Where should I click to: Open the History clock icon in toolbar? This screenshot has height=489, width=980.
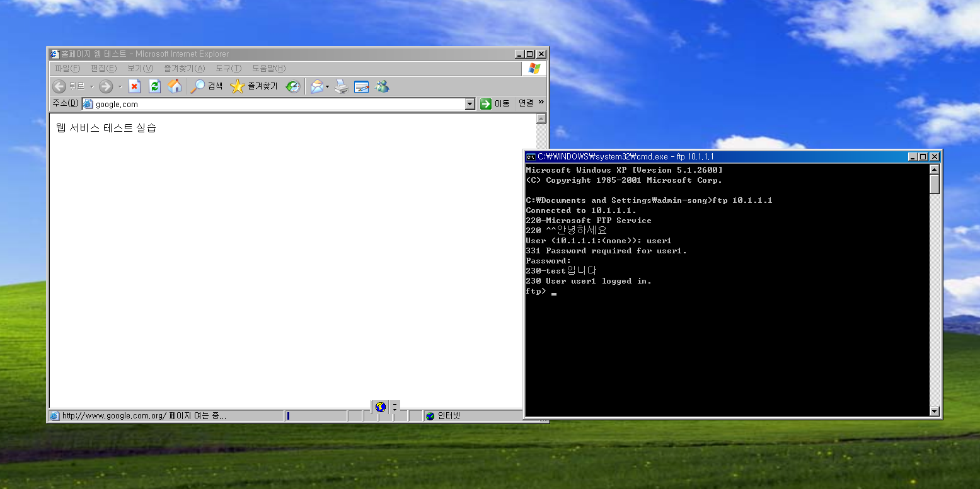293,86
